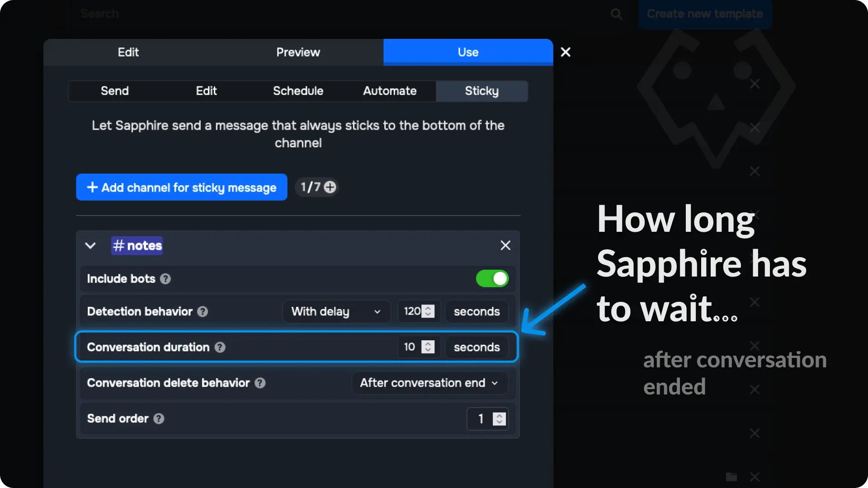Screen dimensions: 868x488
Task: Show help for Conversation duration
Action: click(220, 347)
